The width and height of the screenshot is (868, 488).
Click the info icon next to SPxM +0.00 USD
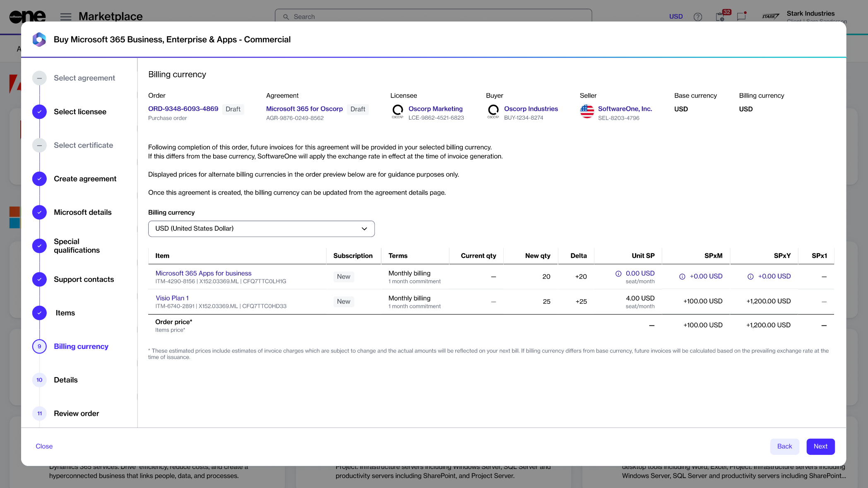coord(682,276)
